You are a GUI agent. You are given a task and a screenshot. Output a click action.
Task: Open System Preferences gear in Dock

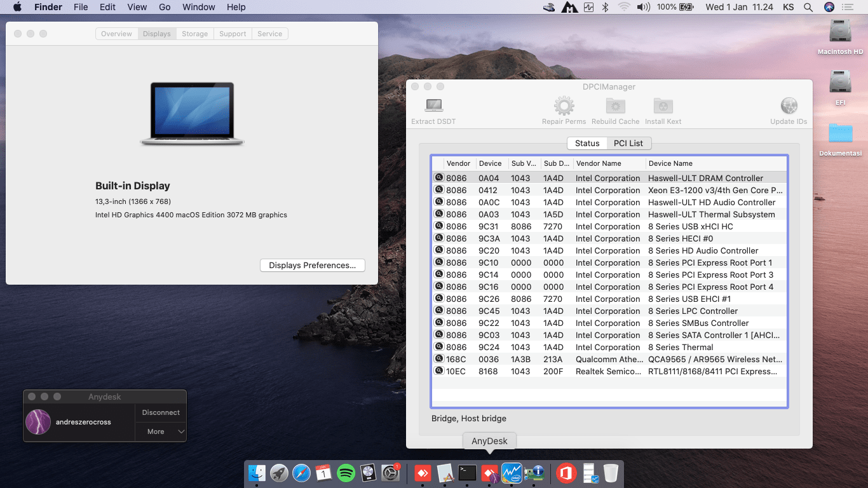[390, 473]
